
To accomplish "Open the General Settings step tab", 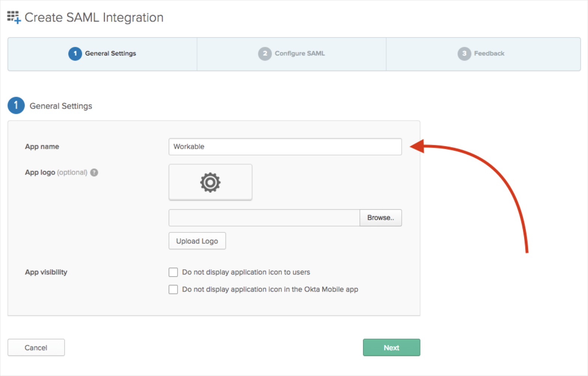I will click(x=102, y=54).
